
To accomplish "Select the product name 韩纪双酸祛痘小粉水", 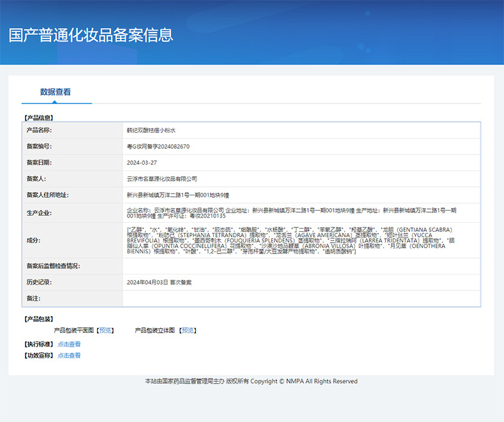I will (x=151, y=130).
